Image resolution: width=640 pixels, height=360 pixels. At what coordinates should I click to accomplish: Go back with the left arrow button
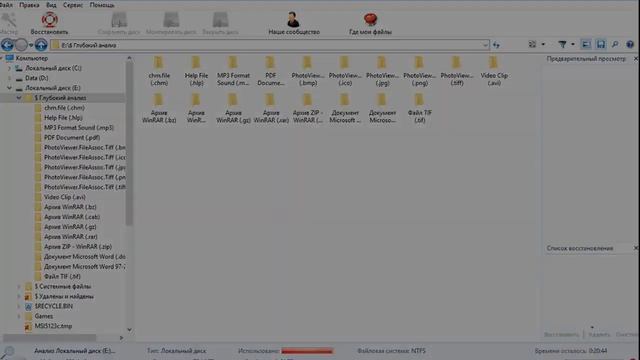click(7, 45)
